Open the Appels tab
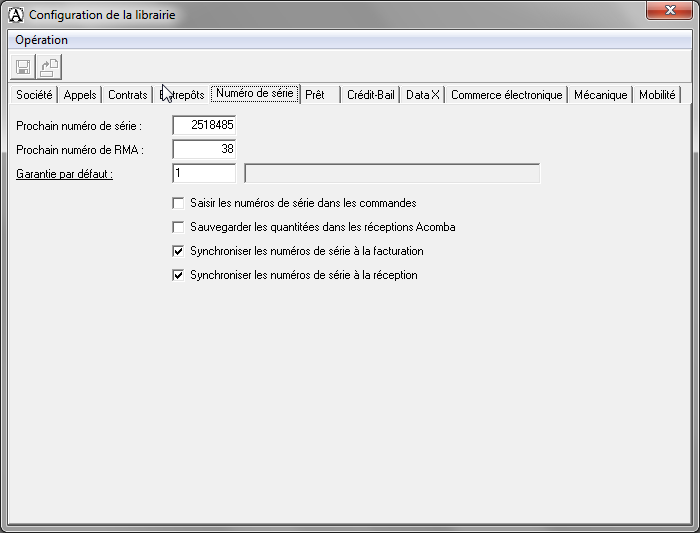700x533 pixels. (x=80, y=95)
